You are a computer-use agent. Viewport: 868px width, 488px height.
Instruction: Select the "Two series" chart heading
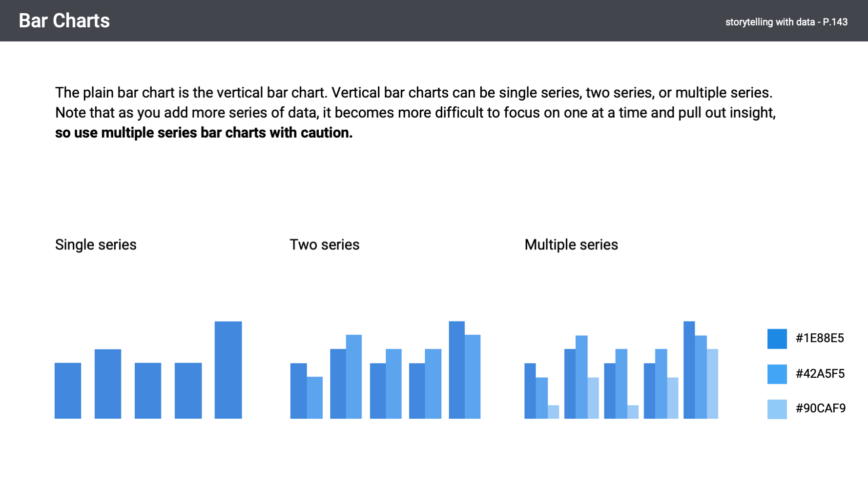(324, 245)
